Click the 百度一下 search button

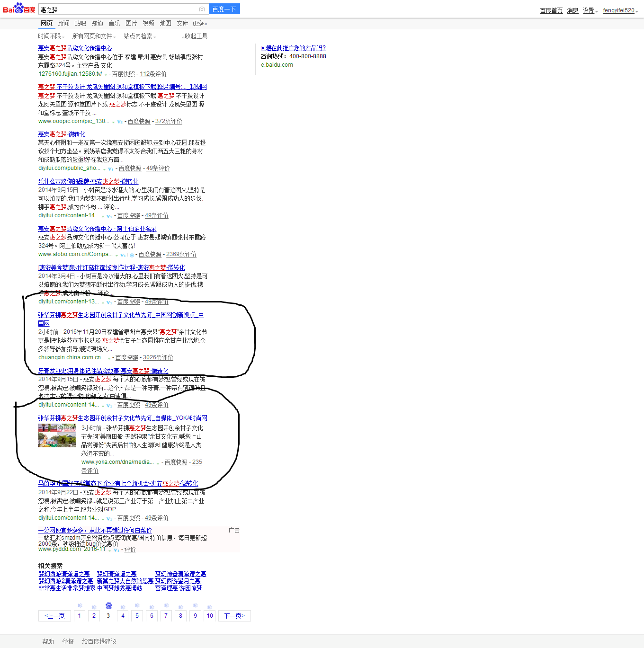coord(224,9)
